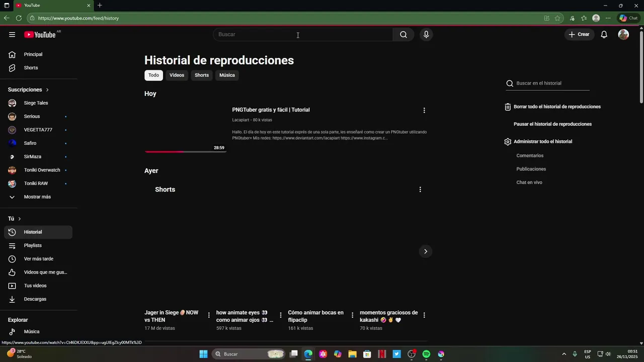The image size is (644, 362).
Task: Open Chat en vivo history link
Action: point(529,183)
